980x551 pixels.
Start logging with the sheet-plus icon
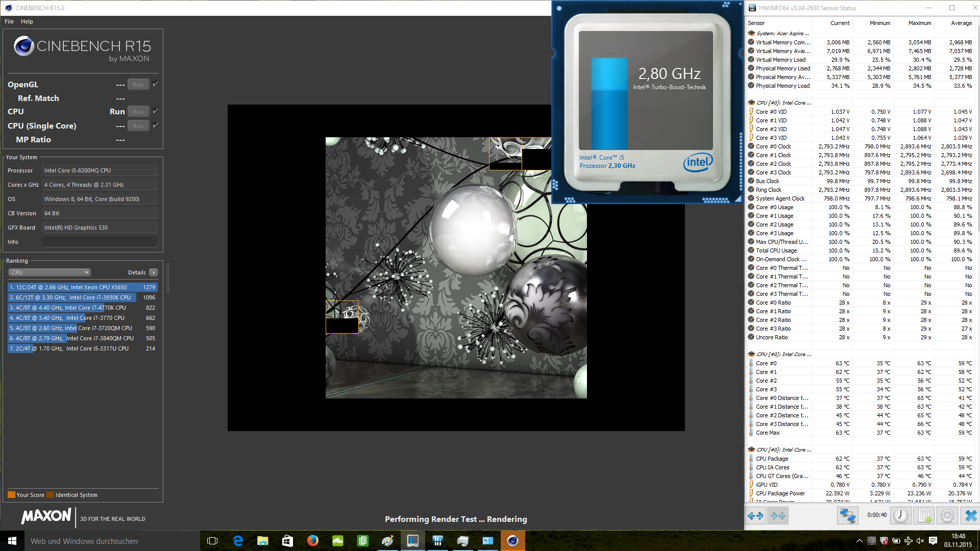coord(924,516)
